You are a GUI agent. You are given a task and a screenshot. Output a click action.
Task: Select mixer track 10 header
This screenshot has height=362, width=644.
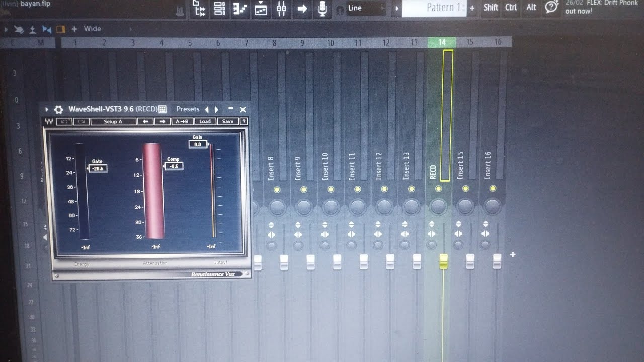pos(331,43)
